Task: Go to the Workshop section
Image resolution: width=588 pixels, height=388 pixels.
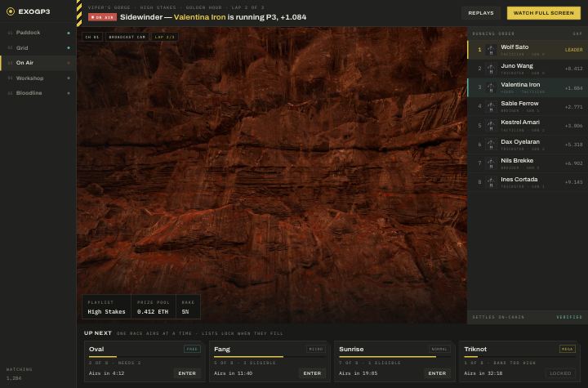Action: click(38, 78)
